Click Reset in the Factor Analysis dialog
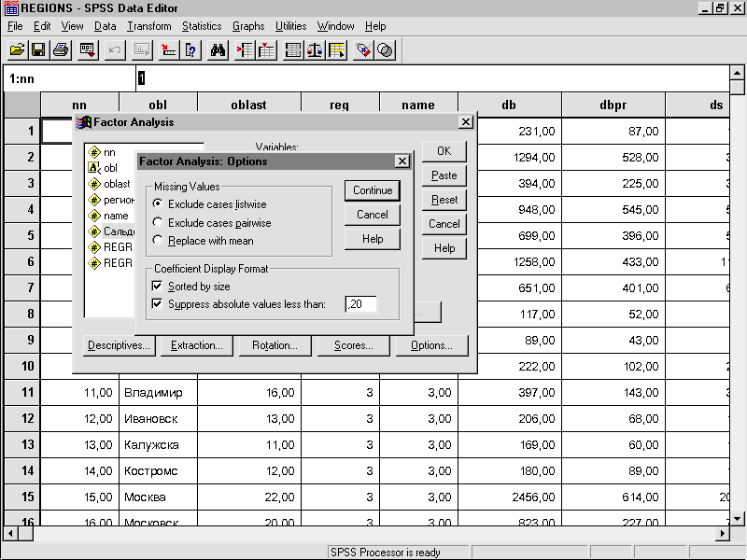 click(x=444, y=200)
